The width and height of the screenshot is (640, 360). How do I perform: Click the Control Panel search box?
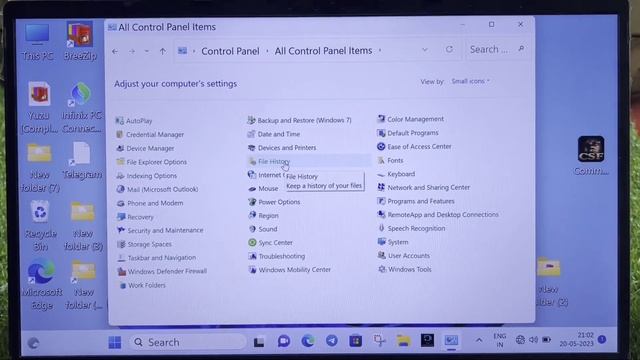(496, 49)
